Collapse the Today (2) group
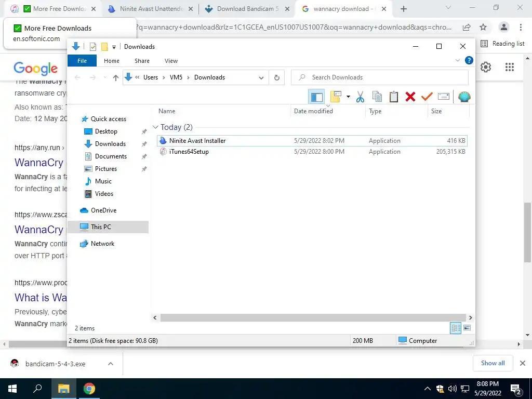 [x=155, y=127]
